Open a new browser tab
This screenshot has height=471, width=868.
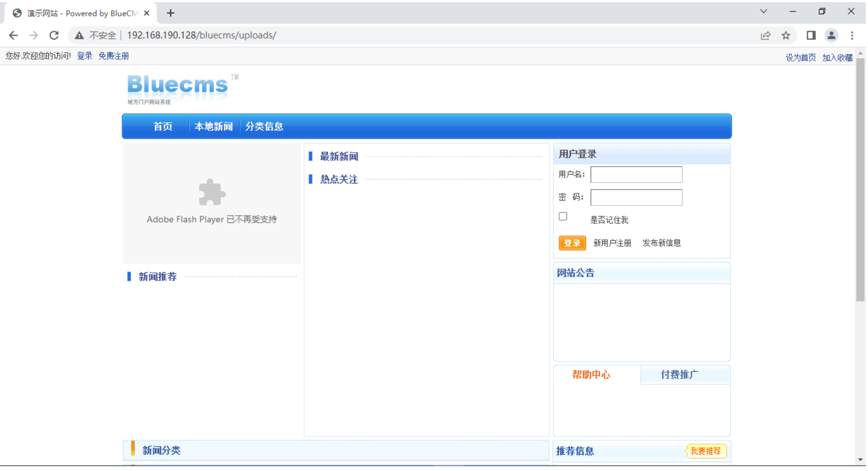pyautogui.click(x=171, y=13)
